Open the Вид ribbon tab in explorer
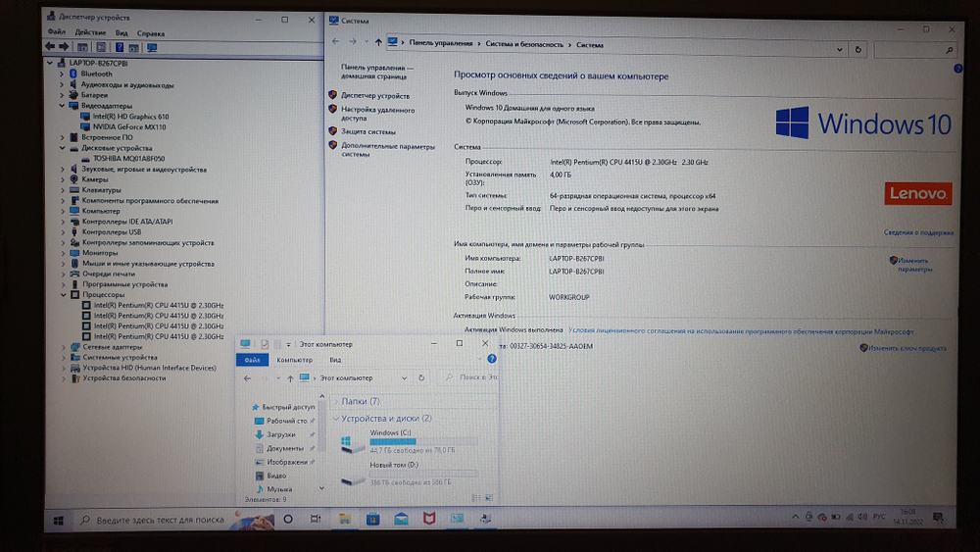The height and width of the screenshot is (552, 980). point(335,360)
